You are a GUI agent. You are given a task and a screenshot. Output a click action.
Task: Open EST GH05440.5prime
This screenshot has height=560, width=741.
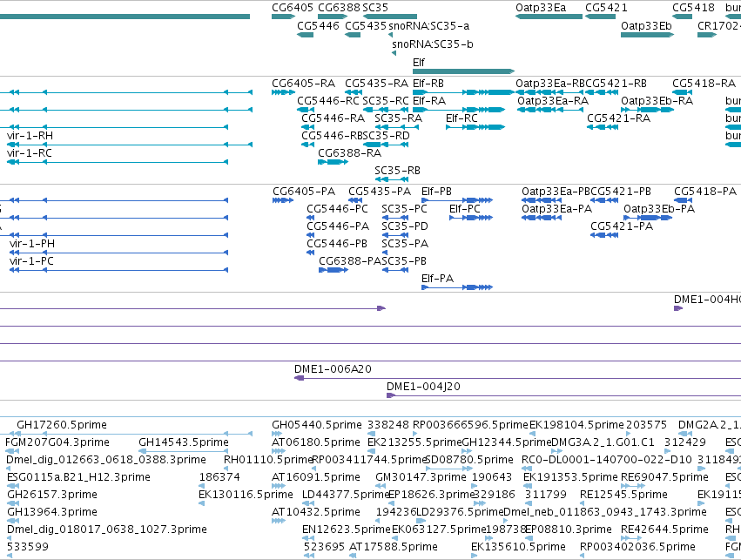coord(317,425)
